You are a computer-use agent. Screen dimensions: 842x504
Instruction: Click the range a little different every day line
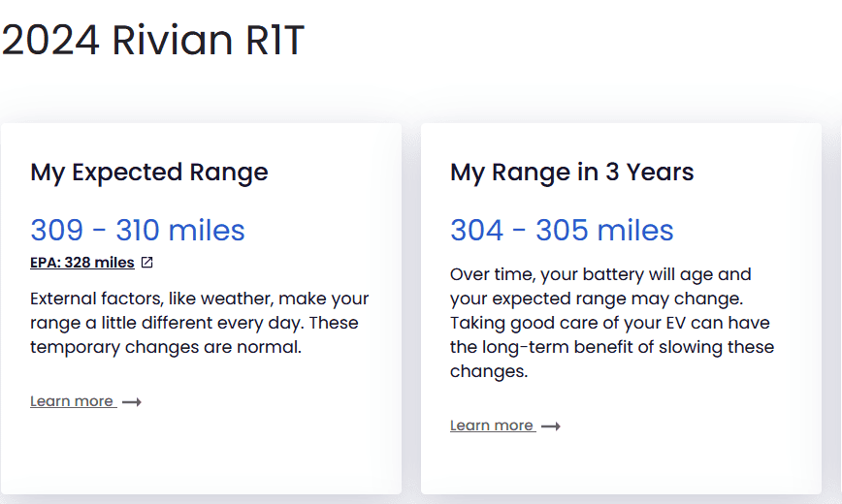[x=194, y=323]
